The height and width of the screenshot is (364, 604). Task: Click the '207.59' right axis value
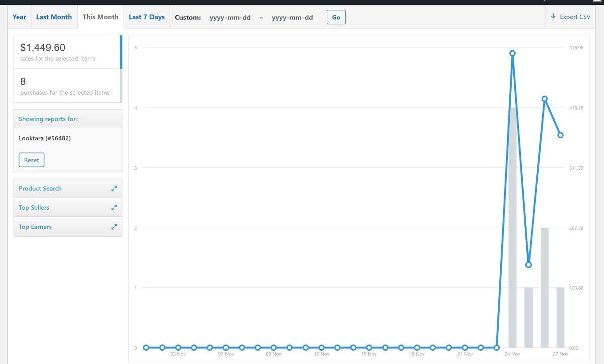tap(576, 228)
